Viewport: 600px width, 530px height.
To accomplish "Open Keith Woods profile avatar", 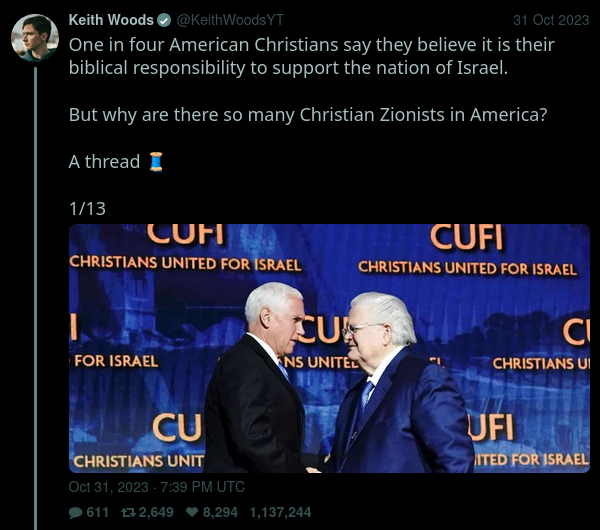I will 35,38.
